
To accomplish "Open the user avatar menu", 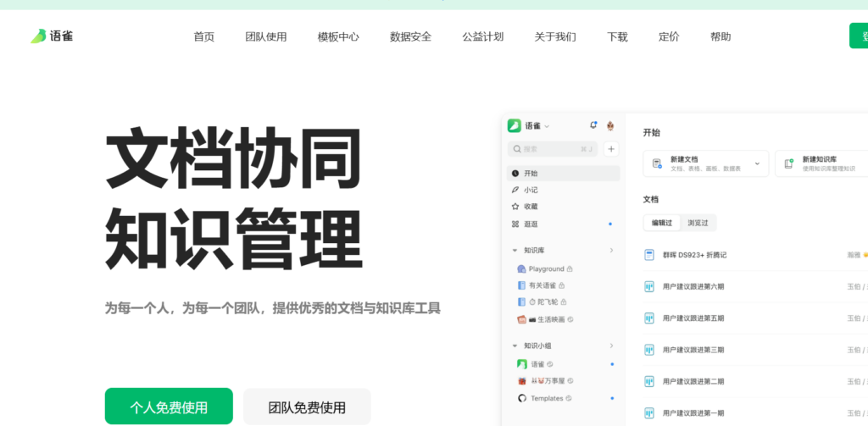I will coord(610,126).
